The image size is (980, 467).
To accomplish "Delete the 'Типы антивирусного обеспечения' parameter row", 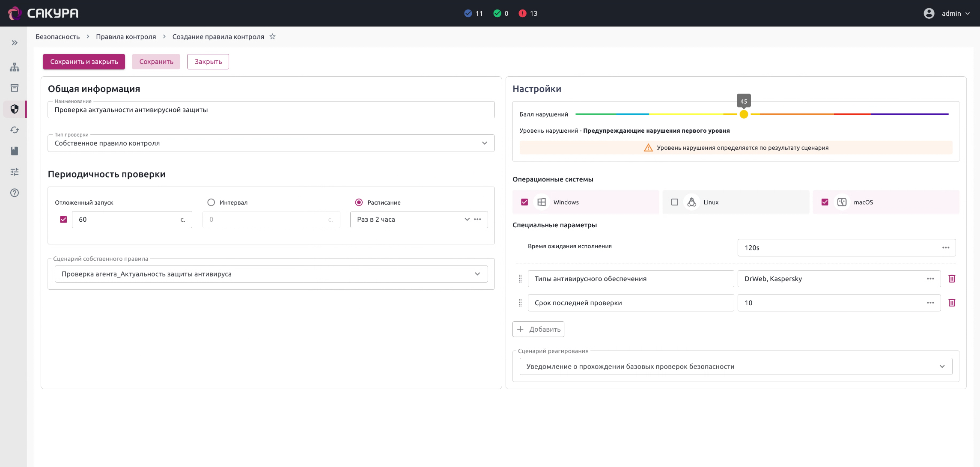I will pyautogui.click(x=952, y=279).
